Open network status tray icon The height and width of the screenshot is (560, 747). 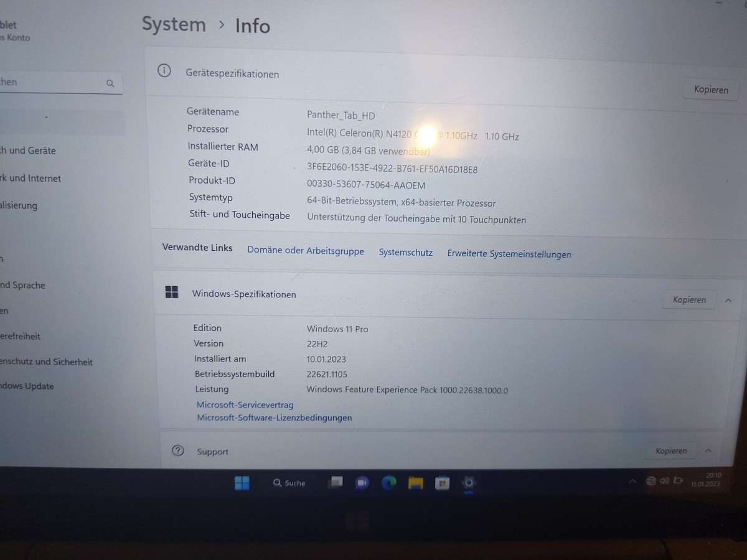pos(651,480)
